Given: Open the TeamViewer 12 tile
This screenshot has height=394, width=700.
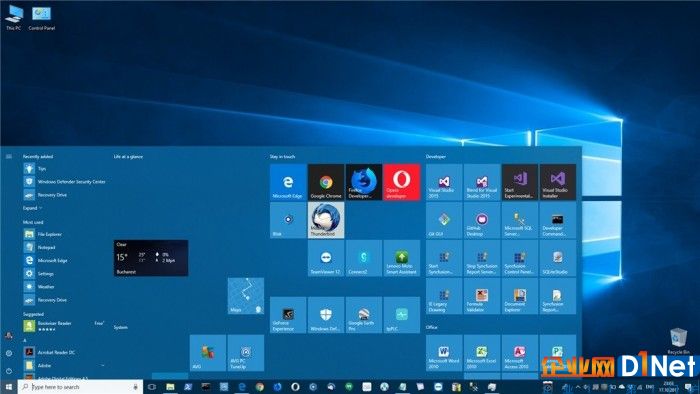Looking at the screenshot, I should pyautogui.click(x=326, y=258).
